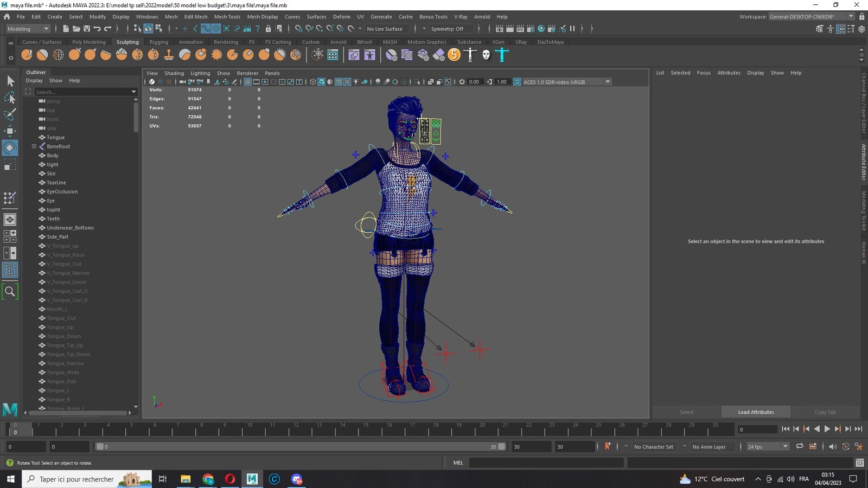Image resolution: width=868 pixels, height=488 pixels.
Task: Activate the Move tool in toolbox
Action: point(10,131)
